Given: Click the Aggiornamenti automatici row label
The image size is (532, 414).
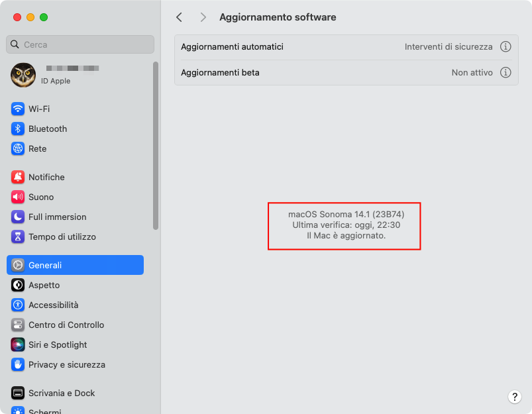Looking at the screenshot, I should (232, 46).
